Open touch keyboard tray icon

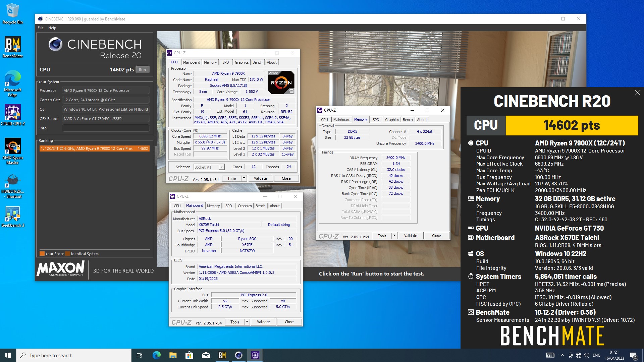click(x=550, y=355)
